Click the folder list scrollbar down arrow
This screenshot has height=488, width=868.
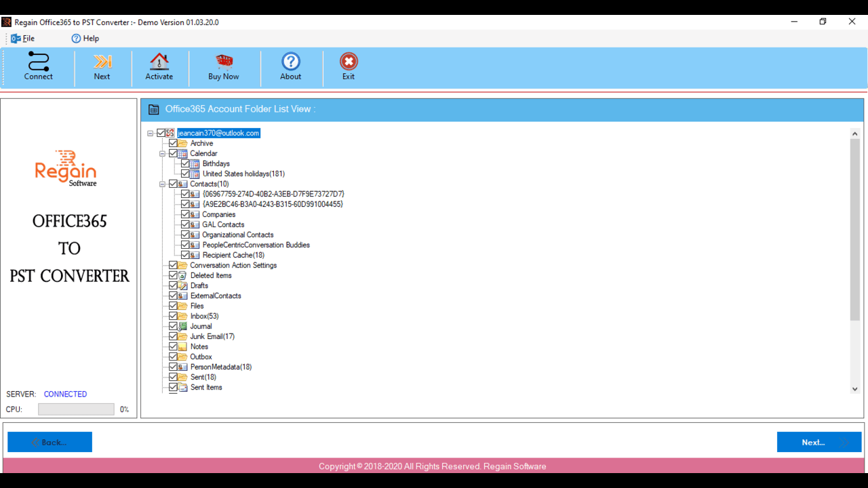tap(854, 389)
